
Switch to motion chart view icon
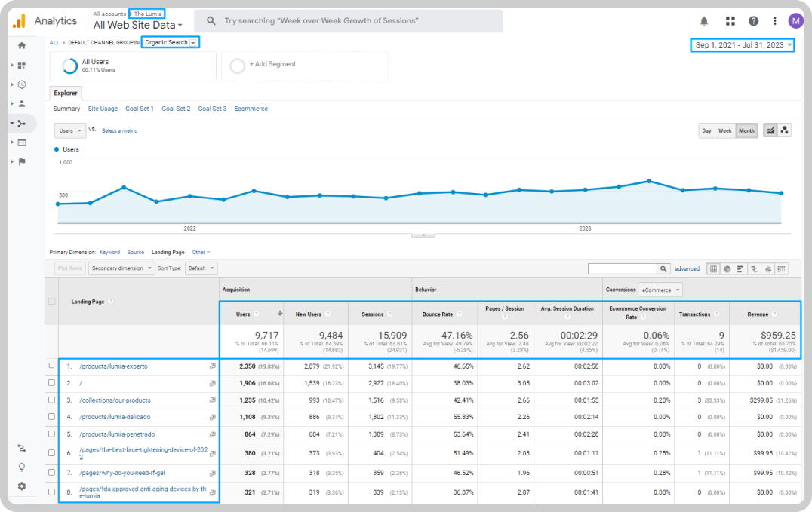(785, 130)
